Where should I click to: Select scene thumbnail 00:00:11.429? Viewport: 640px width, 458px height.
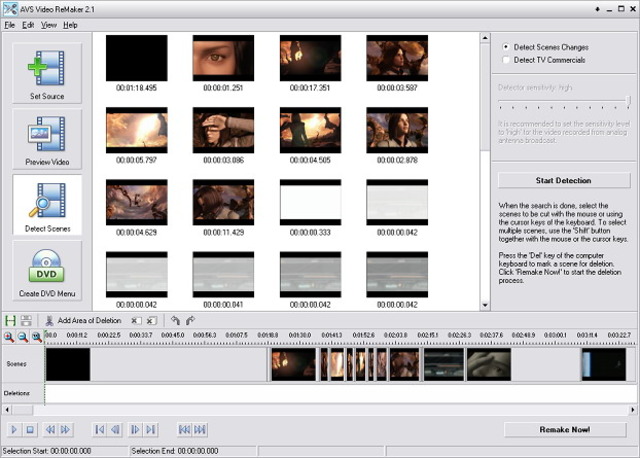223,202
